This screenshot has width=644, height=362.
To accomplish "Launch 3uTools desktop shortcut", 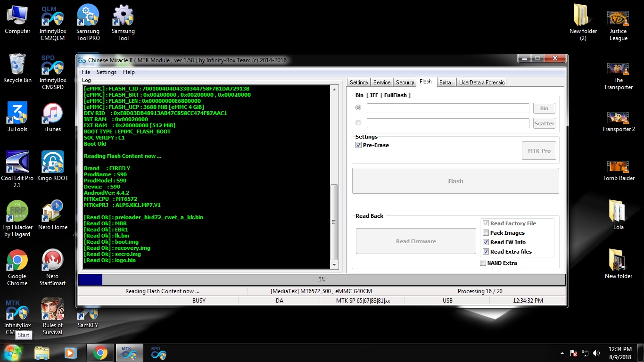I will 17,117.
